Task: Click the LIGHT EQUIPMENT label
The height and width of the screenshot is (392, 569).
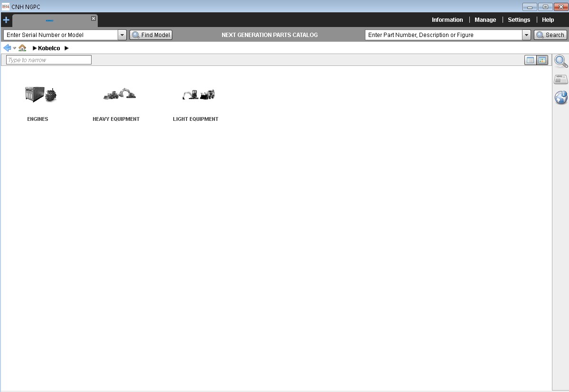Action: pos(196,119)
